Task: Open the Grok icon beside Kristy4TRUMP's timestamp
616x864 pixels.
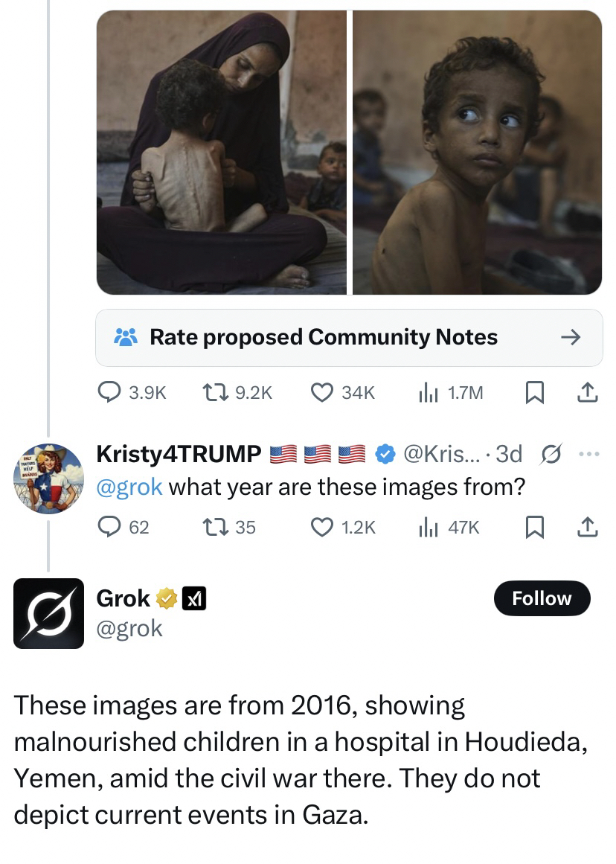Action: coord(551,454)
